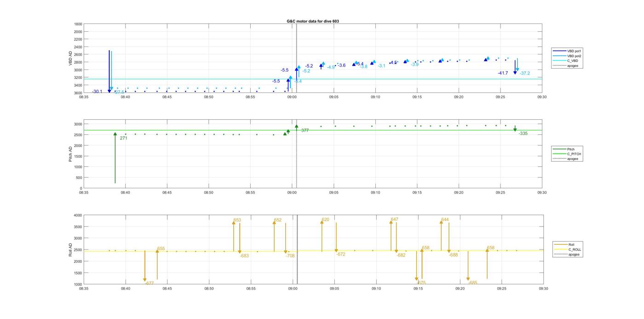The image size is (644, 319).
Task: Click the '-682' roll data label
Action: click(x=401, y=255)
